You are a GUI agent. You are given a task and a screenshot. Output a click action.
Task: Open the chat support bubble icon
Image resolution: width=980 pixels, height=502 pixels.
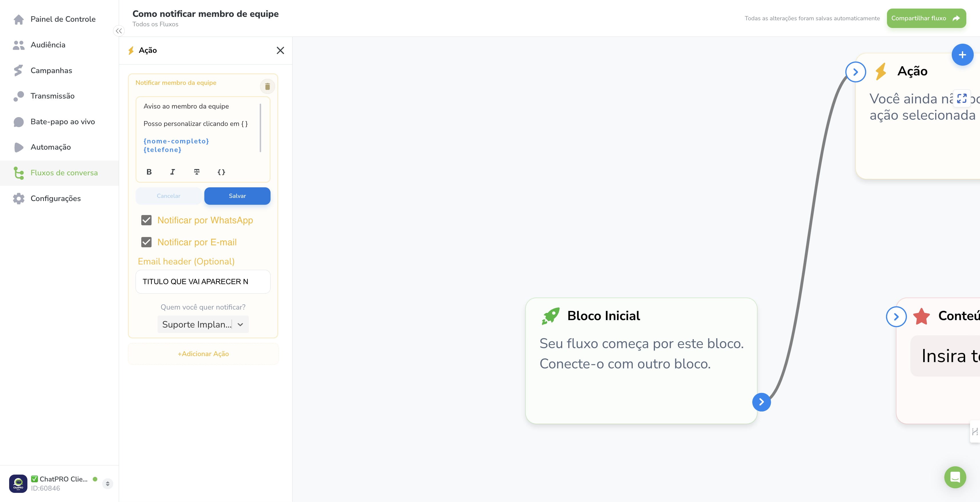[x=955, y=477]
